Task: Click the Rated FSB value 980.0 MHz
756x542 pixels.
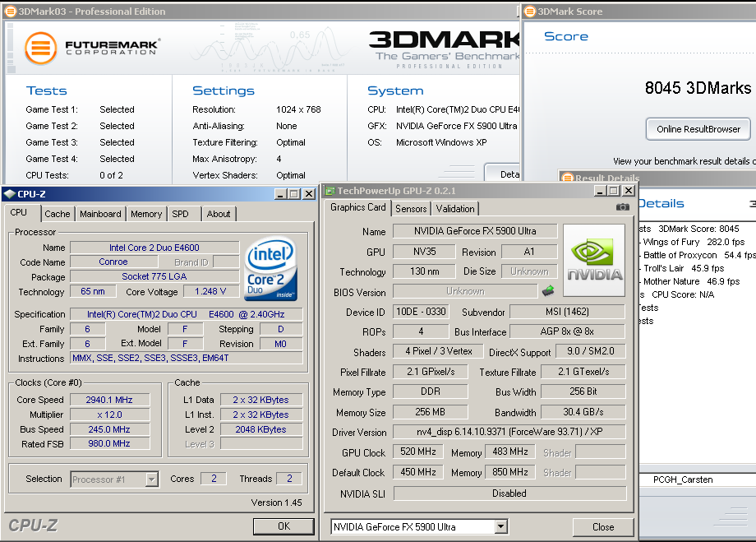Action: 109,443
